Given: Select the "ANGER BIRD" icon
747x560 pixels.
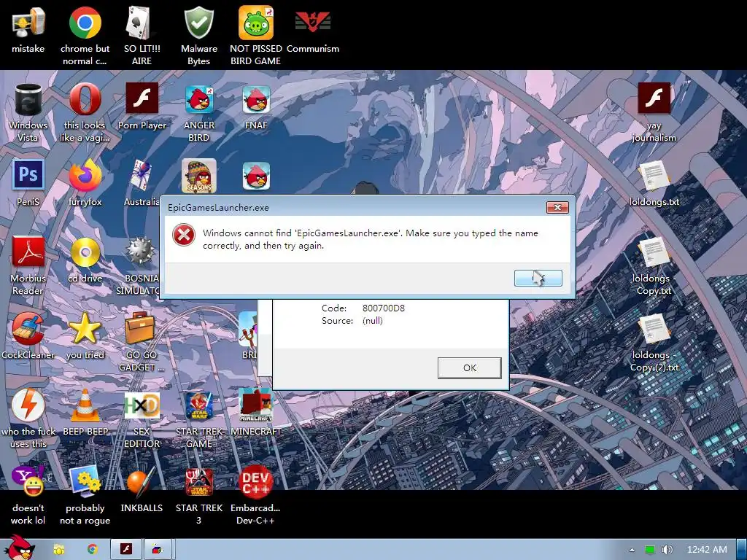Looking at the screenshot, I should click(198, 99).
